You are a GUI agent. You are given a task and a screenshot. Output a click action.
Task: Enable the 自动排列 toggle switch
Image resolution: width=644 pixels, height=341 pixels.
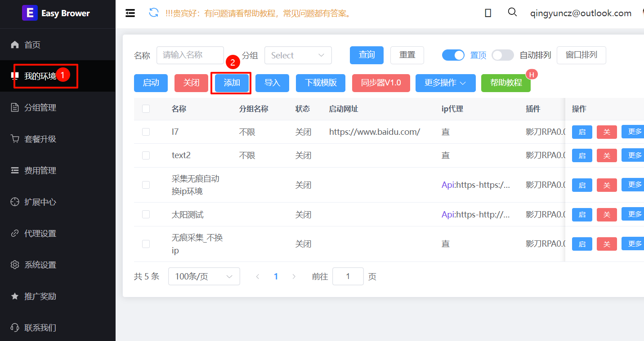502,55
